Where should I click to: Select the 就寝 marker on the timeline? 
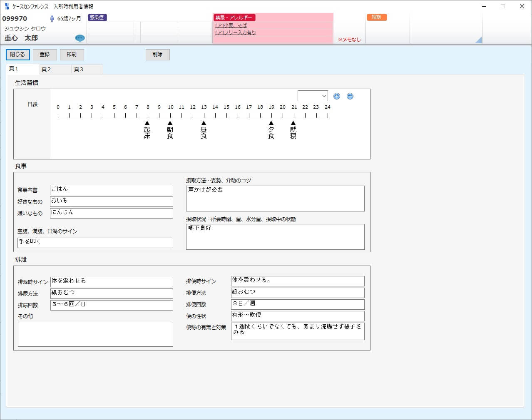click(x=293, y=123)
